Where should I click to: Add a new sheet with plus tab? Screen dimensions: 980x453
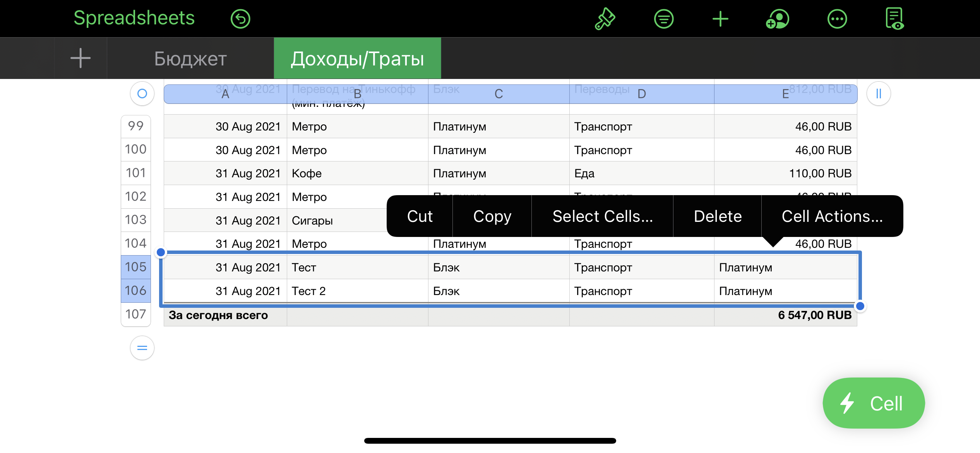point(81,58)
